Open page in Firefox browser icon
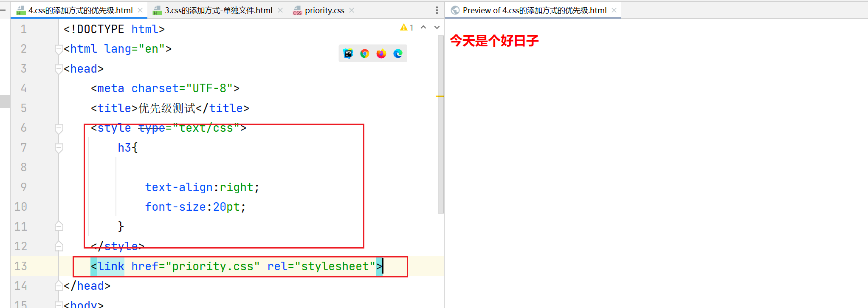The width and height of the screenshot is (868, 308). tap(381, 54)
